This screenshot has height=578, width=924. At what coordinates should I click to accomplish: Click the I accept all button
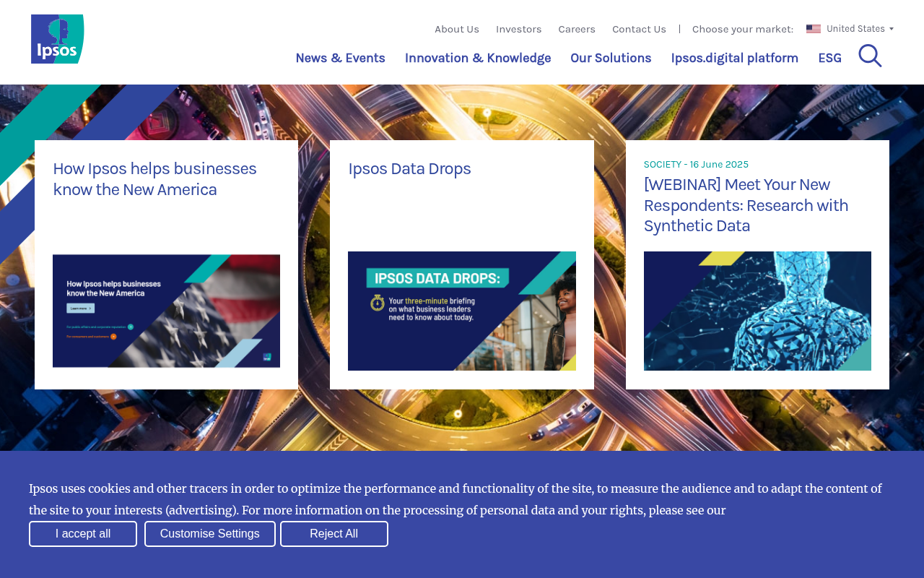pos(83,534)
